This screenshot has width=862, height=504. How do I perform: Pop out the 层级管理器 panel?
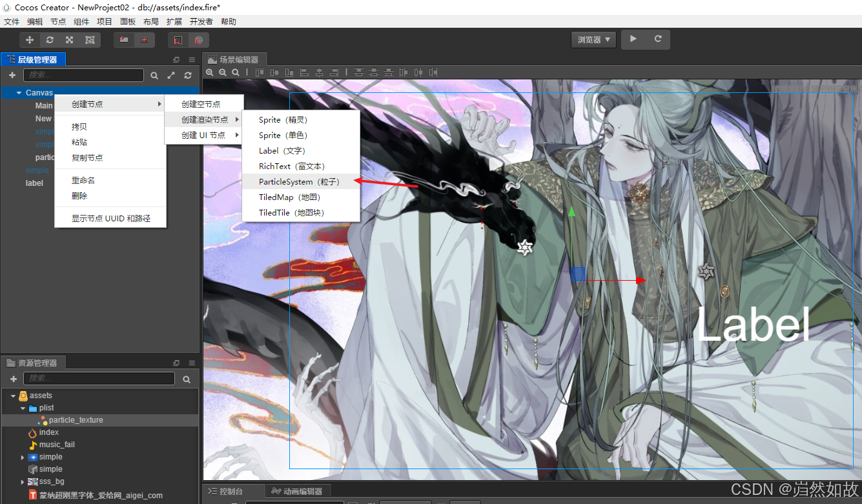(177, 60)
